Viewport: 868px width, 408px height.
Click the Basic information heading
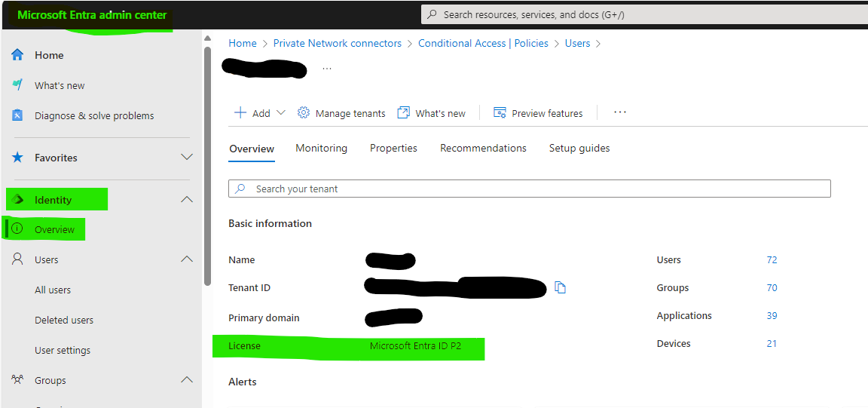tap(270, 223)
